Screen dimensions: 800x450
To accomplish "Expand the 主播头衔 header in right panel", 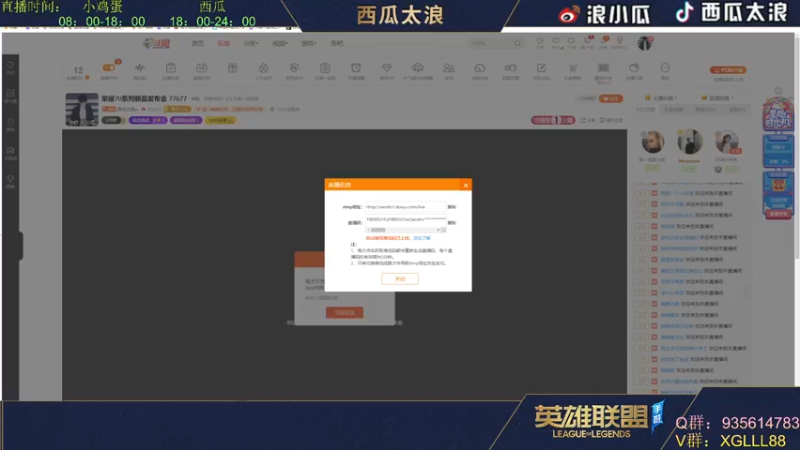I will coord(660,98).
